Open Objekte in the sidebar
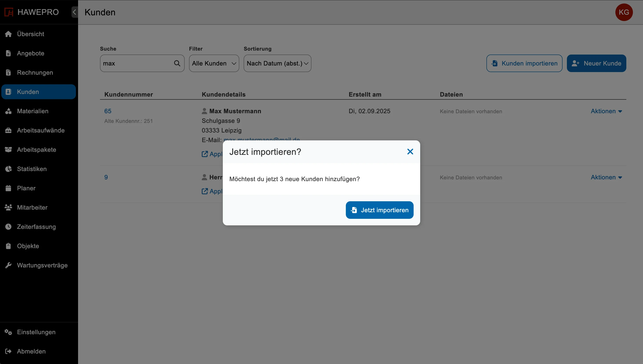This screenshot has height=364, width=643. [x=39, y=246]
